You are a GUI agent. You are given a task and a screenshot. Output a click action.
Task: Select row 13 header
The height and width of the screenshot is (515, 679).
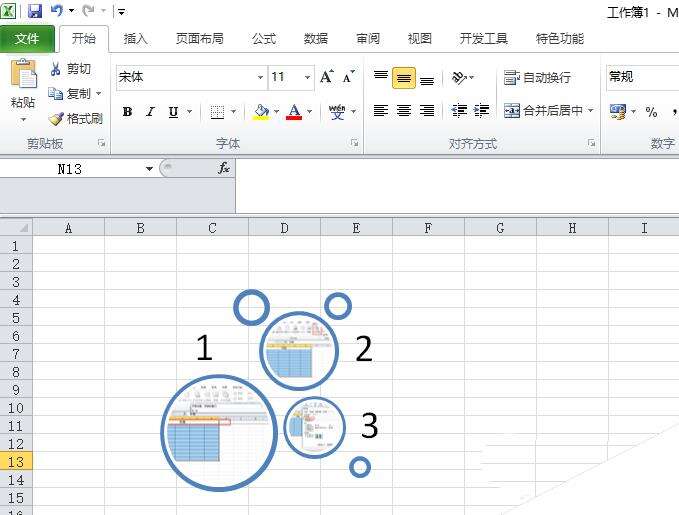[x=16, y=462]
